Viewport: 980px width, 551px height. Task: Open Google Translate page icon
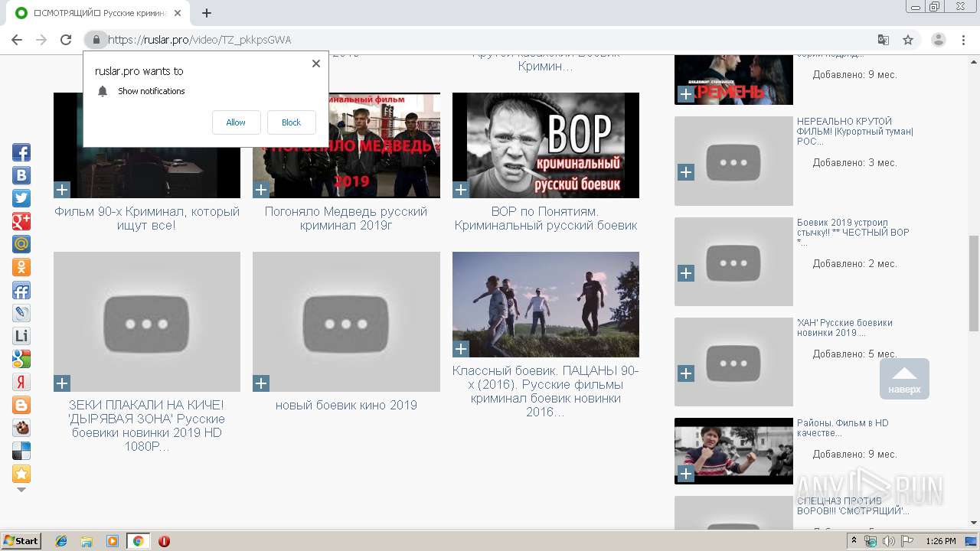click(x=884, y=40)
